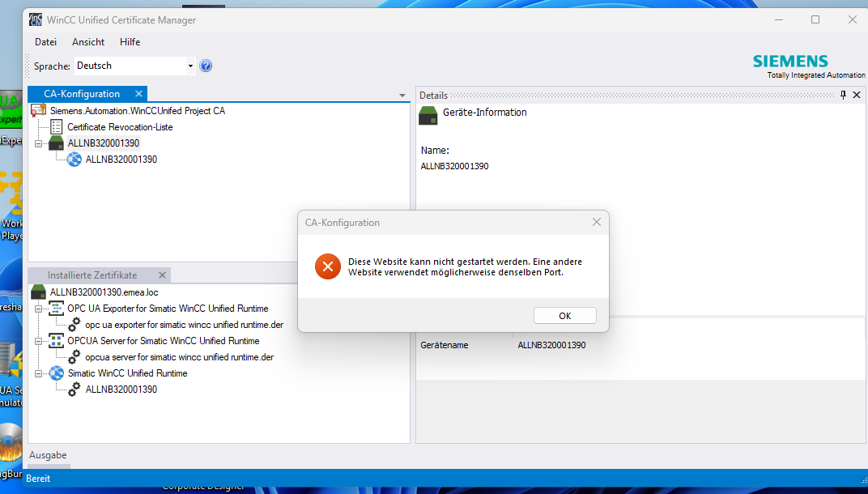Collapse the OPC UA Exporter node

(x=38, y=309)
